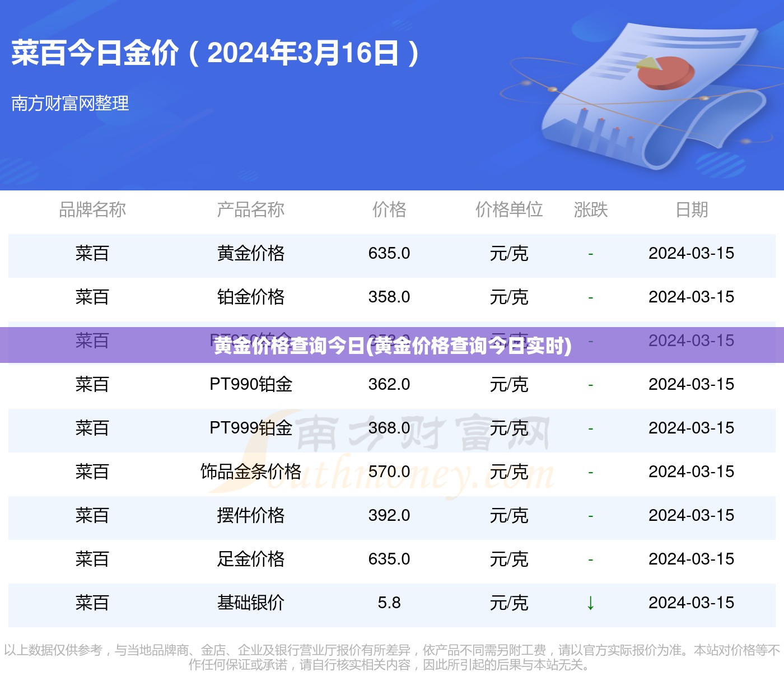Click the 日期 column header
The height and width of the screenshot is (690, 784).
click(692, 209)
